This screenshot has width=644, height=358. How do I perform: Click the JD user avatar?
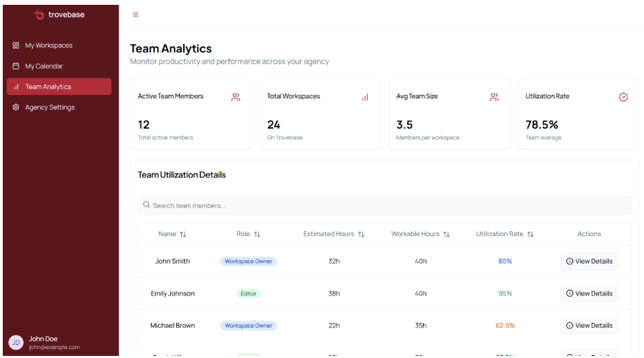[16, 342]
